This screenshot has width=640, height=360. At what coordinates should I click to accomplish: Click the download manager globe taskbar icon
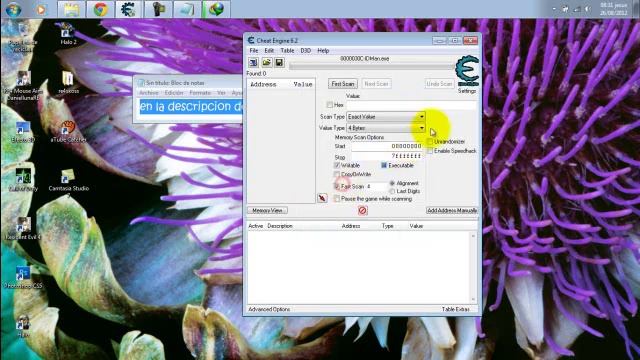click(216, 9)
